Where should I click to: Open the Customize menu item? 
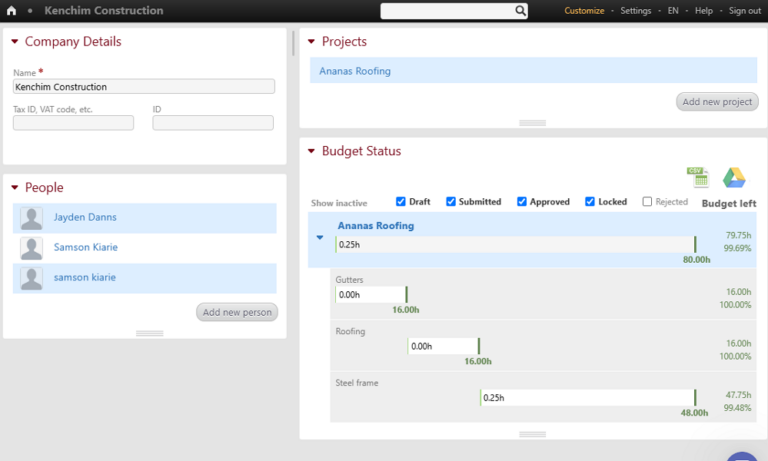click(x=584, y=11)
